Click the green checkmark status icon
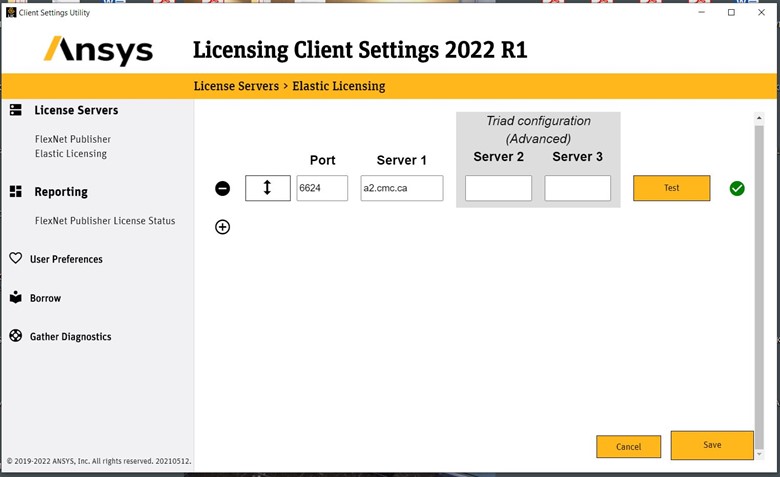The width and height of the screenshot is (780, 477). click(737, 189)
